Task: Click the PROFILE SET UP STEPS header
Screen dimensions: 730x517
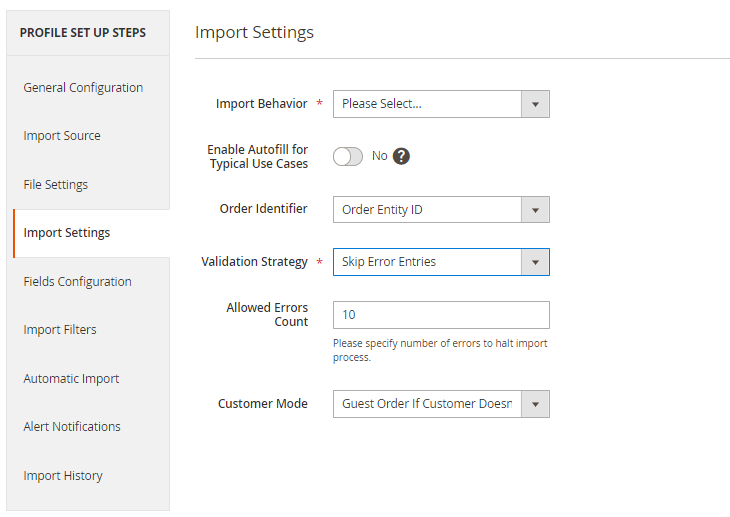Action: point(83,33)
